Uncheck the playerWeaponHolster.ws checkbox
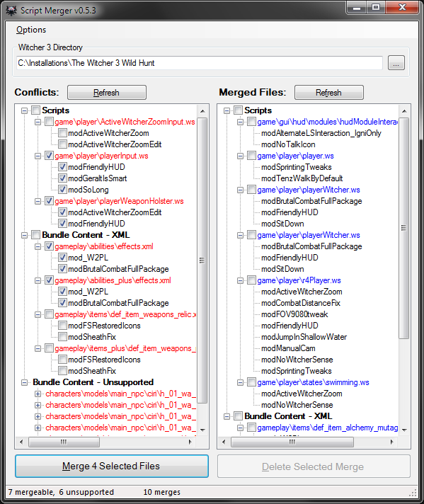Image resolution: width=424 pixels, height=504 pixels. (49, 201)
